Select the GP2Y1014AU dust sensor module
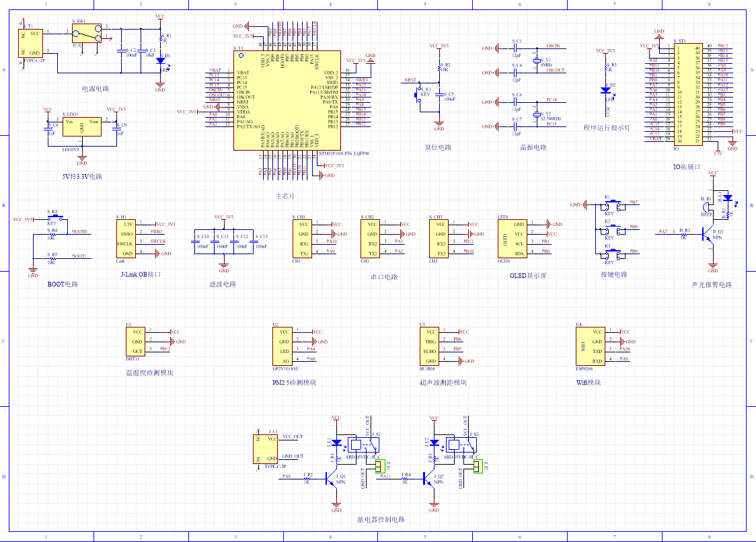 coord(282,346)
